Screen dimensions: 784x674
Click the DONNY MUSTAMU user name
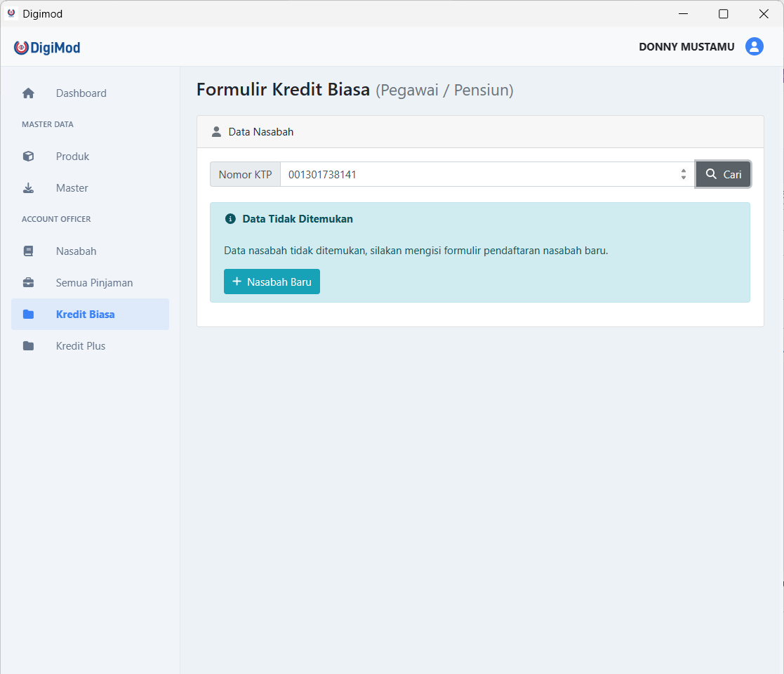coord(686,47)
